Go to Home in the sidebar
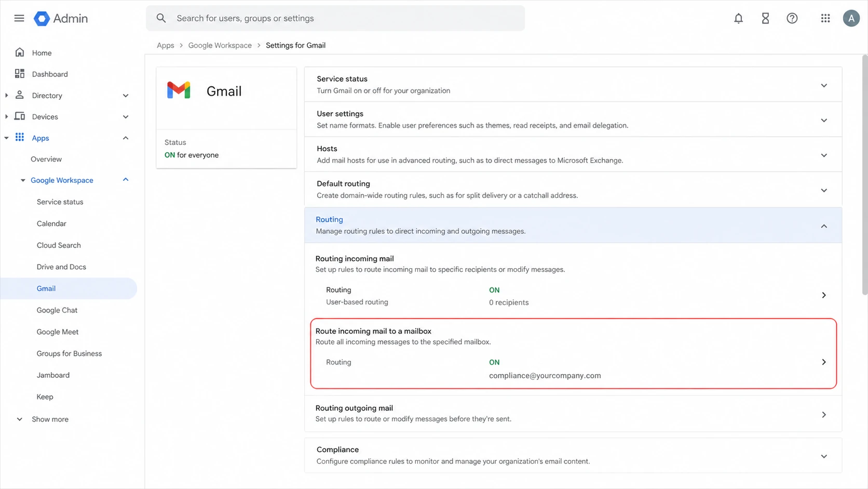 [x=42, y=53]
